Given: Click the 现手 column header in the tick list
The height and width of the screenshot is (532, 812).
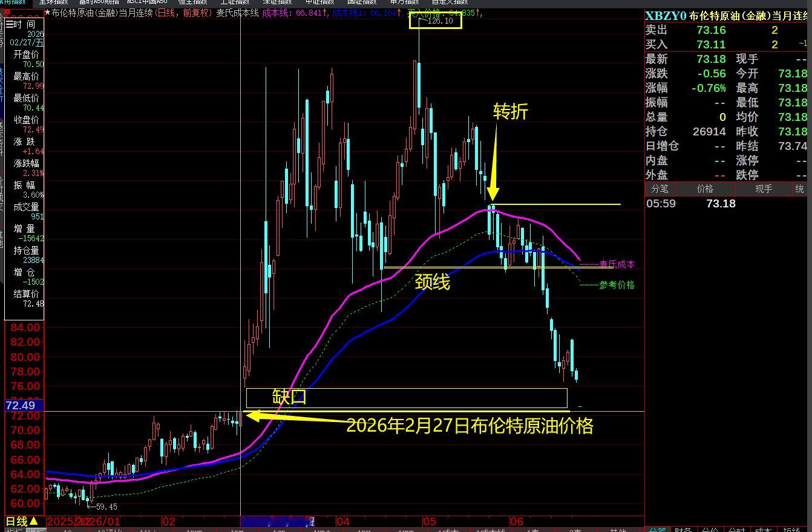Looking at the screenshot, I should 764,189.
